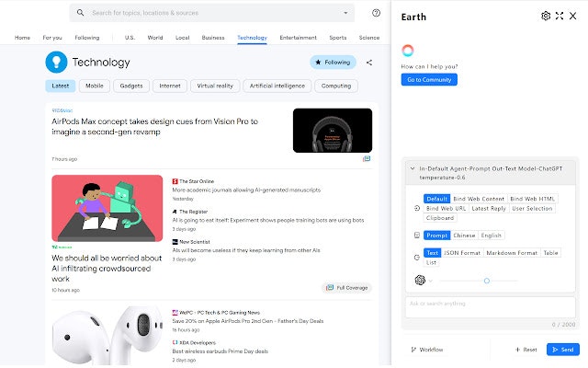Click XDA Developers source icon
Image resolution: width=588 pixels, height=368 pixels.
[x=175, y=342]
